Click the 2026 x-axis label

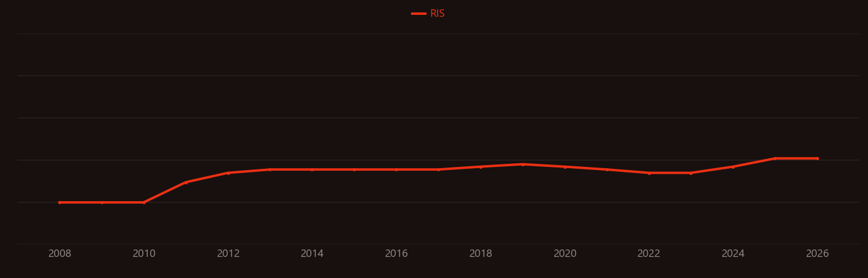817,254
